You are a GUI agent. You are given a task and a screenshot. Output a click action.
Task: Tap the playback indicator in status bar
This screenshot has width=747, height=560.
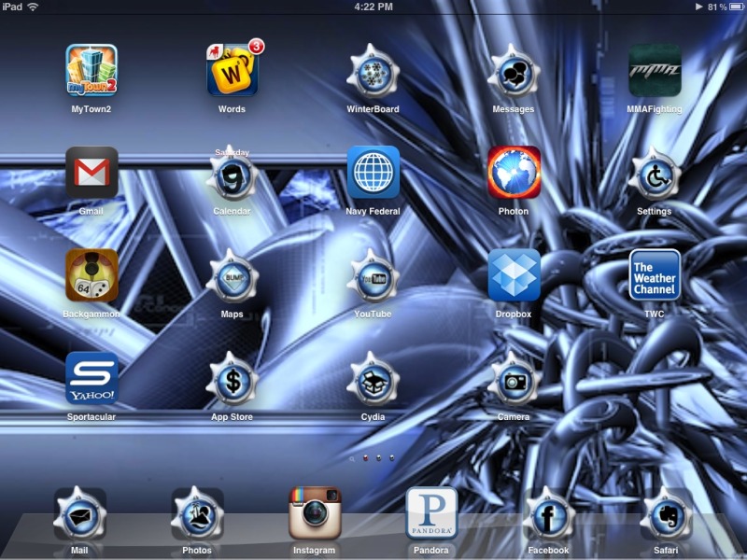698,7
